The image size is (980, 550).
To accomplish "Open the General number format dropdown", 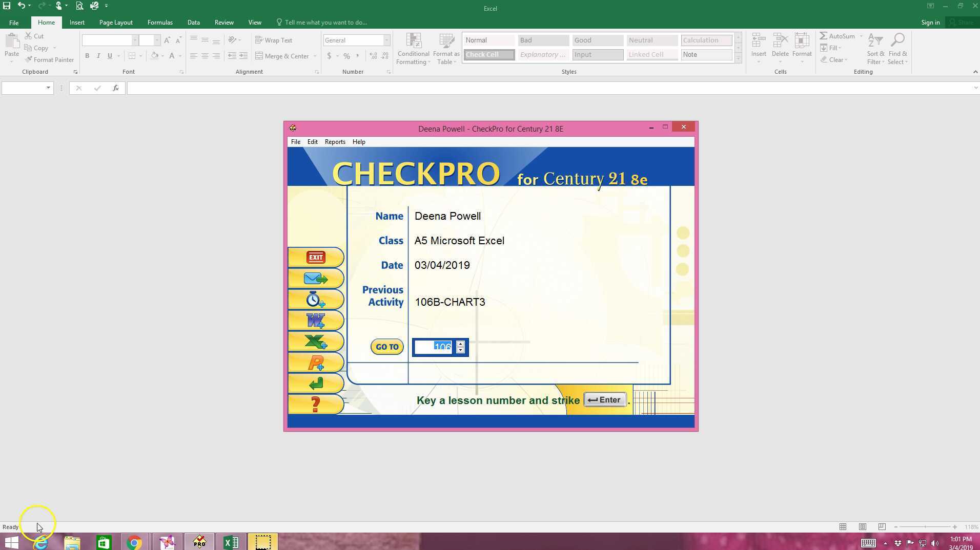I will [386, 40].
